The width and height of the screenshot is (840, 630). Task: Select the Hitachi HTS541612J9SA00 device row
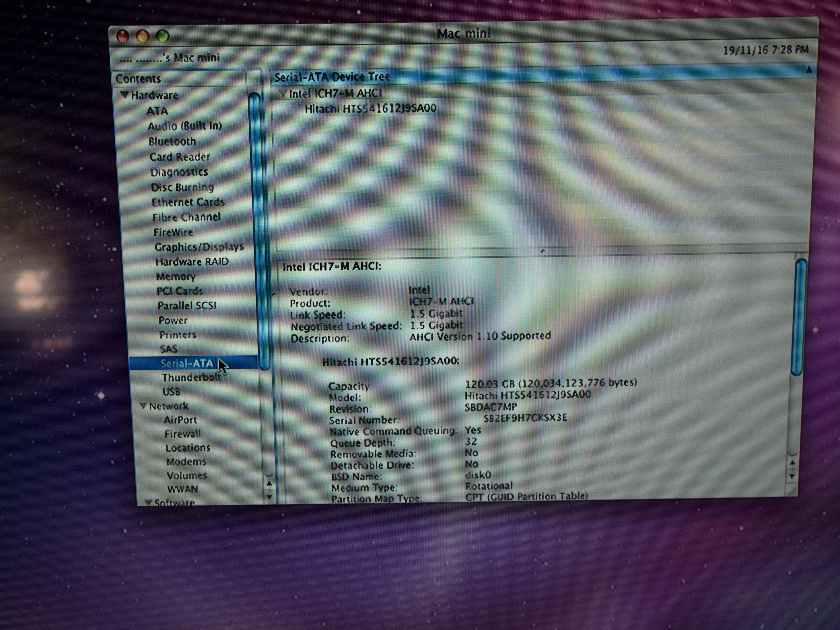coord(370,109)
